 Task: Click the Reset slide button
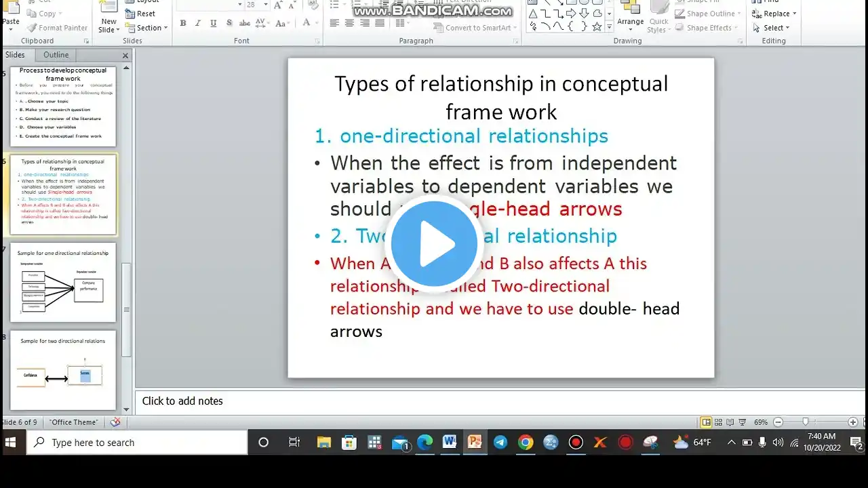[140, 14]
